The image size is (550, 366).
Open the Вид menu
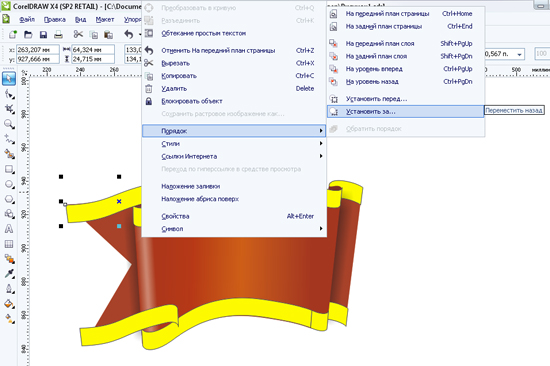click(x=81, y=19)
